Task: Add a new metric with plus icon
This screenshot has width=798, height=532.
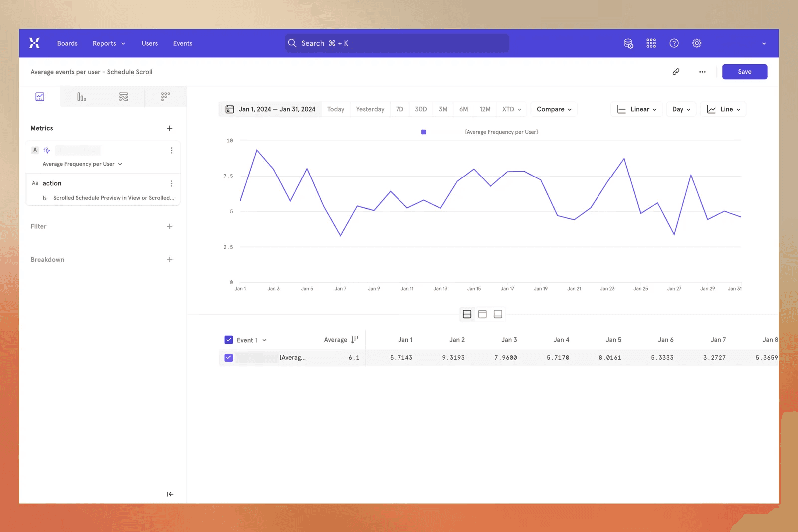Action: [x=170, y=128]
